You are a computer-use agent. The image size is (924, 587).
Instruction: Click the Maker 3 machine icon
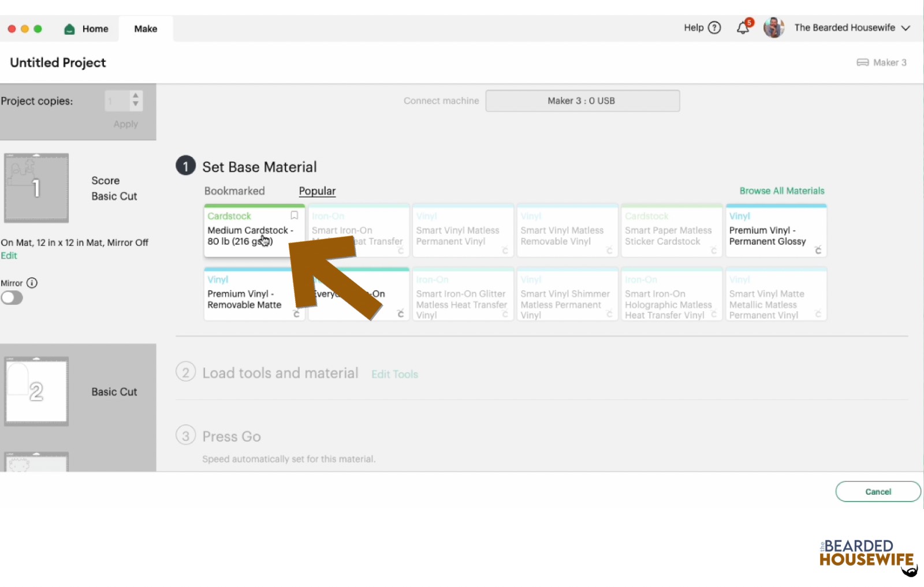pos(863,62)
